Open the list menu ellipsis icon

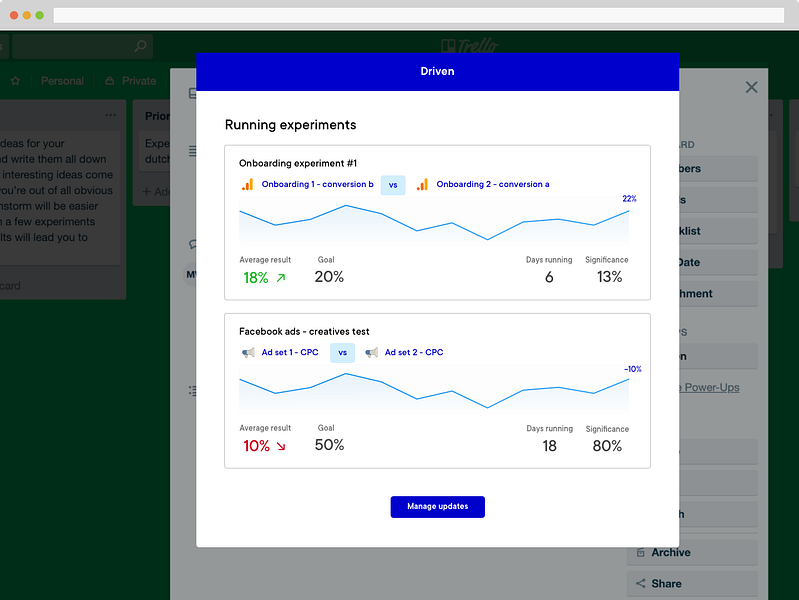(111, 115)
